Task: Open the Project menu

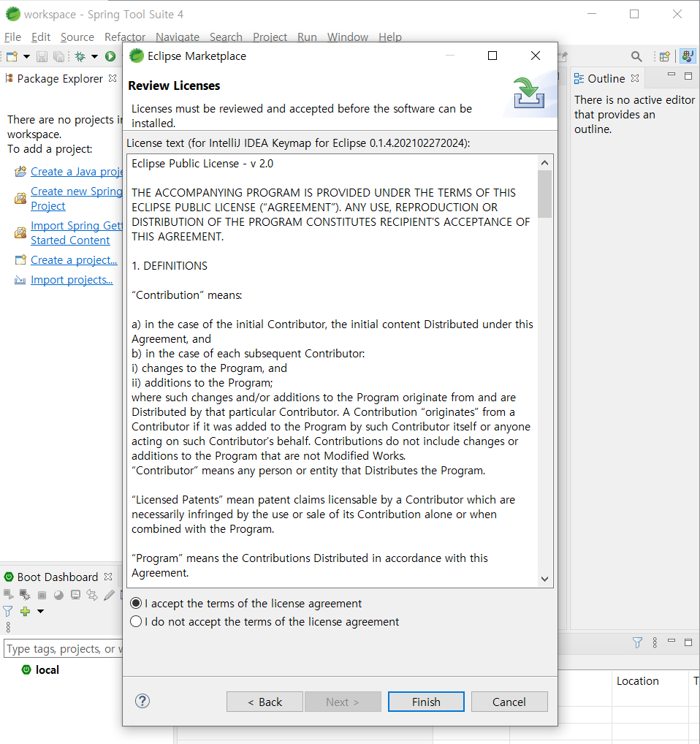Action: 270,37
